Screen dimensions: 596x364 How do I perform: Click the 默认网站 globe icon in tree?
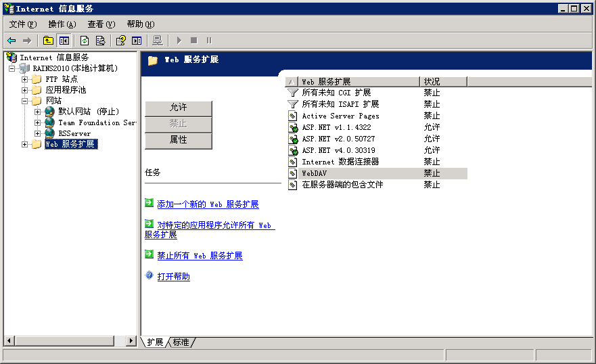click(50, 112)
